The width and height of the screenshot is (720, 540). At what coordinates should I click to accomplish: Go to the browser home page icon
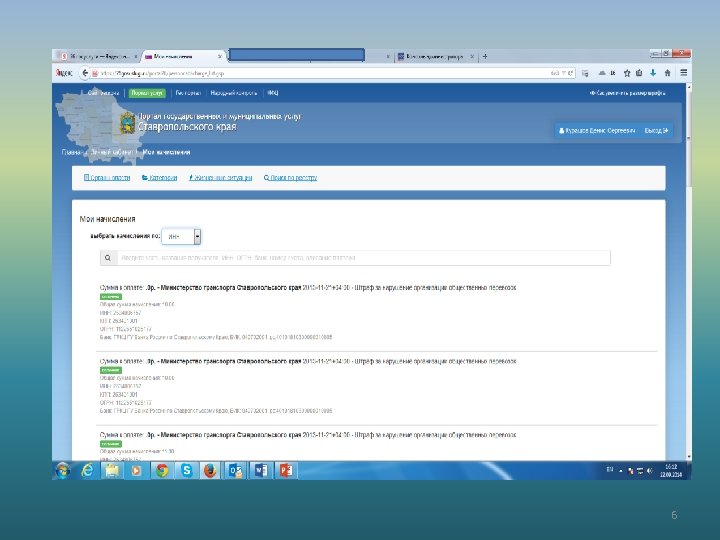coord(668,73)
